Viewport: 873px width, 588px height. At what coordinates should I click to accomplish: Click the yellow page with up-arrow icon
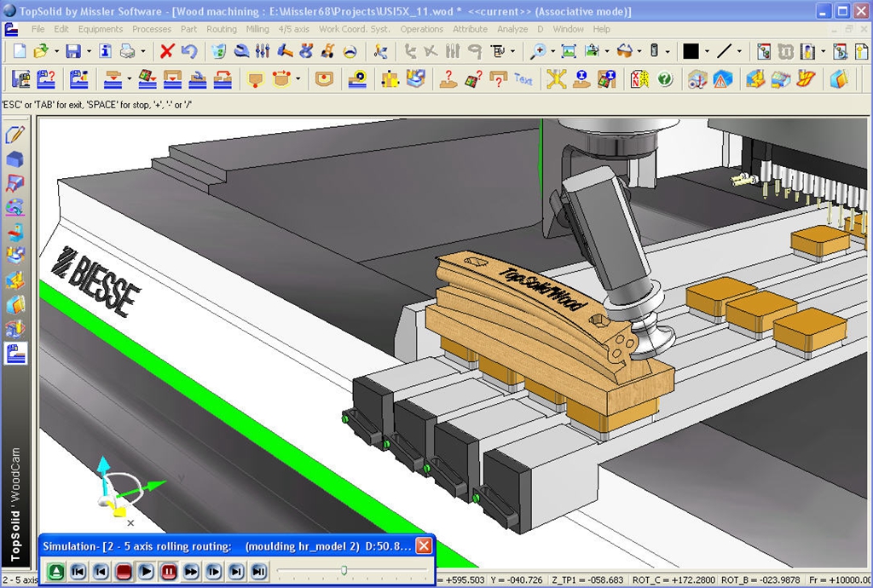(861, 52)
